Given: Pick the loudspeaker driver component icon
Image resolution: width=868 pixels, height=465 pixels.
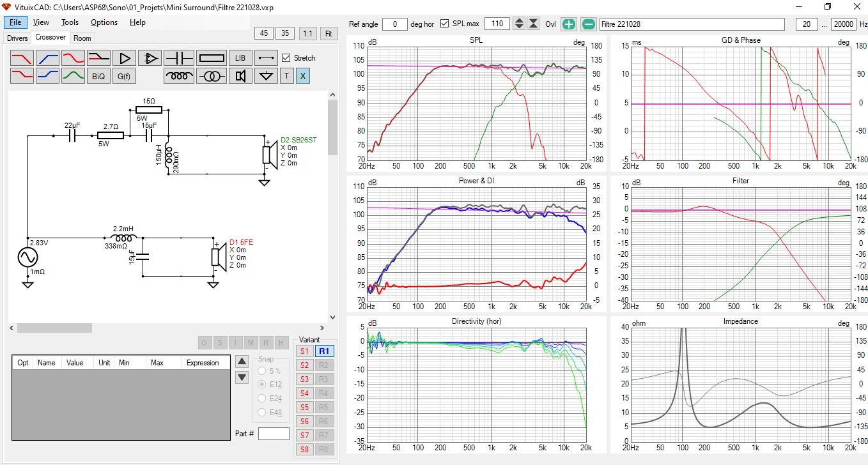Looking at the screenshot, I should click(240, 76).
